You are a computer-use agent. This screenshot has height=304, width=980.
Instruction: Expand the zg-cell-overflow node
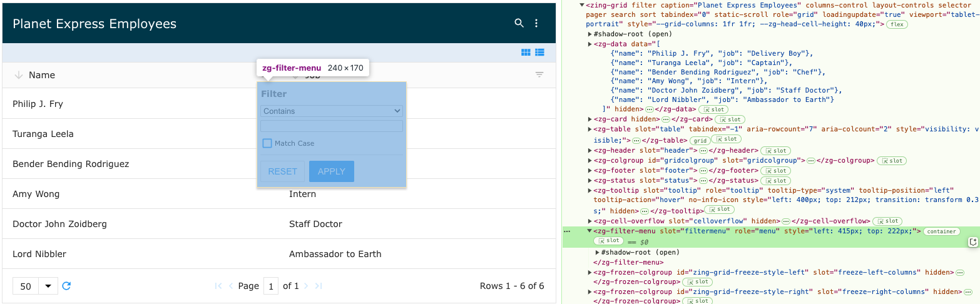pos(590,221)
